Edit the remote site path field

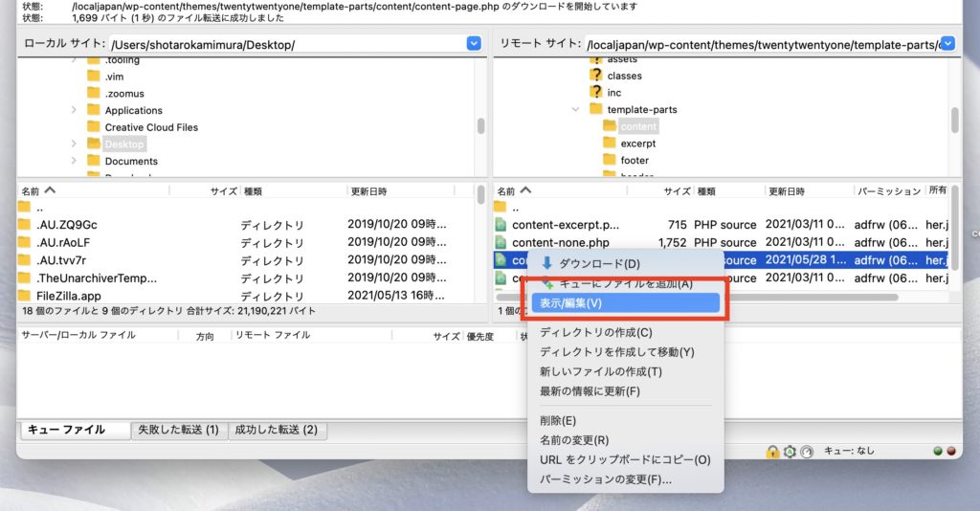[x=763, y=44]
